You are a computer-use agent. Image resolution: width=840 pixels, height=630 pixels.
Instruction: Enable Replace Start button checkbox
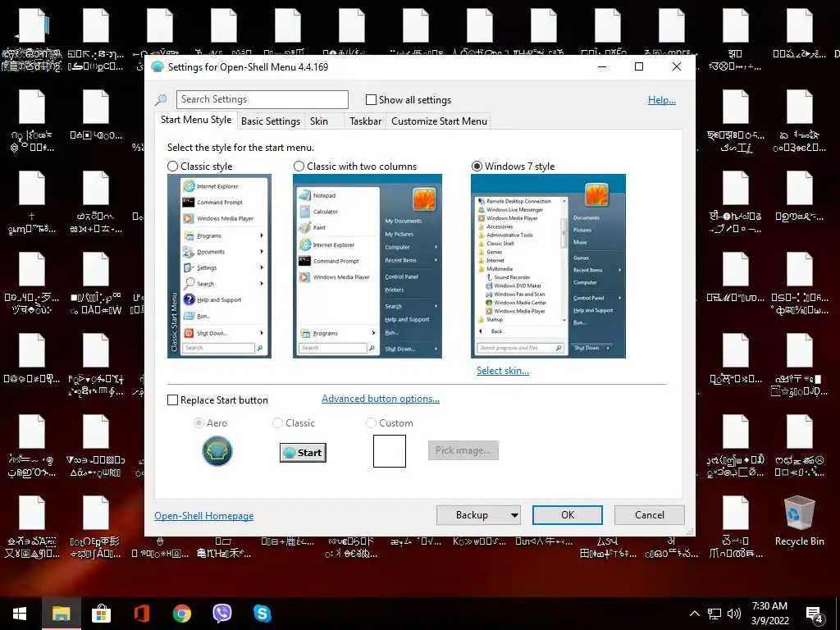172,400
